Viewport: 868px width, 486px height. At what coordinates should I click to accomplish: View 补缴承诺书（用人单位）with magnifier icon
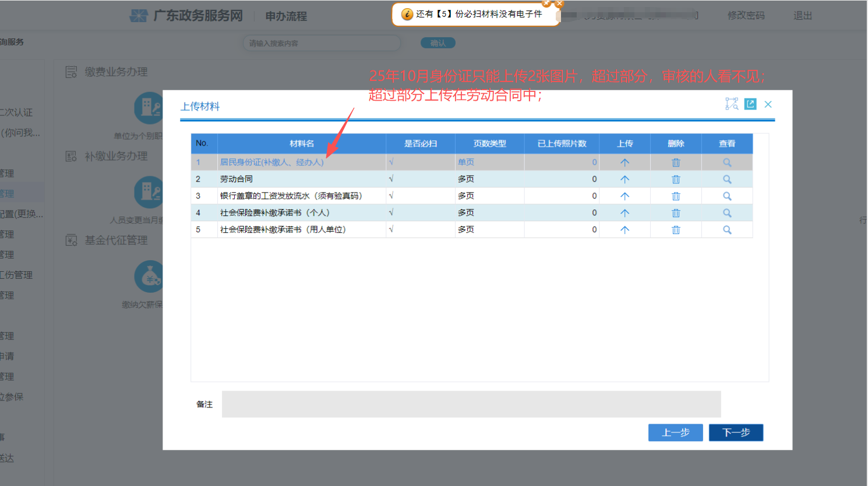click(x=727, y=230)
